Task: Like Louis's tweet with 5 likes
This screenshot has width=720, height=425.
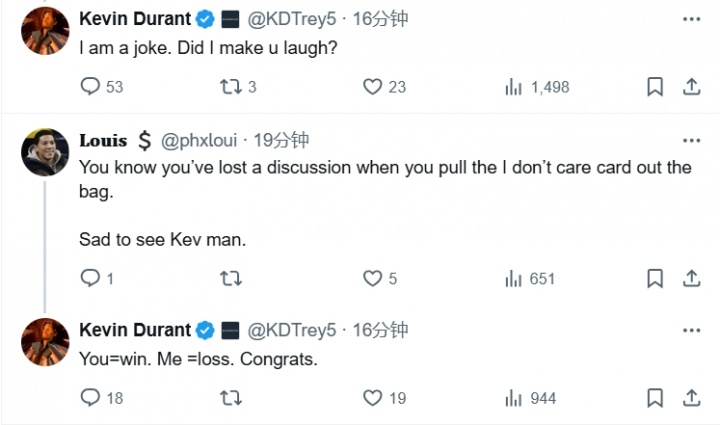Action: 373,279
